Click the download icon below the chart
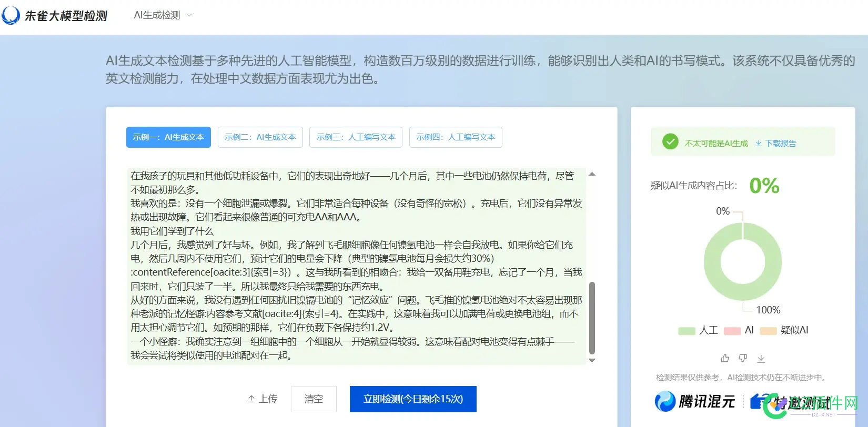This screenshot has height=427, width=868. coord(761,358)
